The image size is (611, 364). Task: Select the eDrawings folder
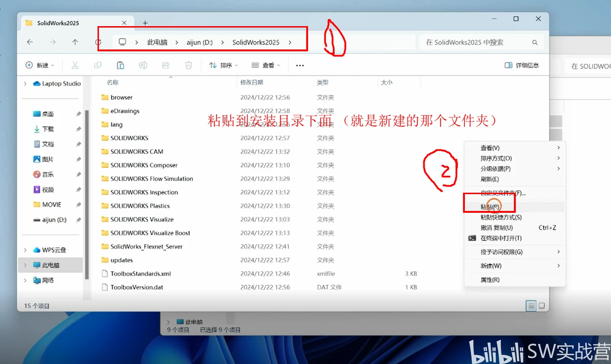point(125,111)
